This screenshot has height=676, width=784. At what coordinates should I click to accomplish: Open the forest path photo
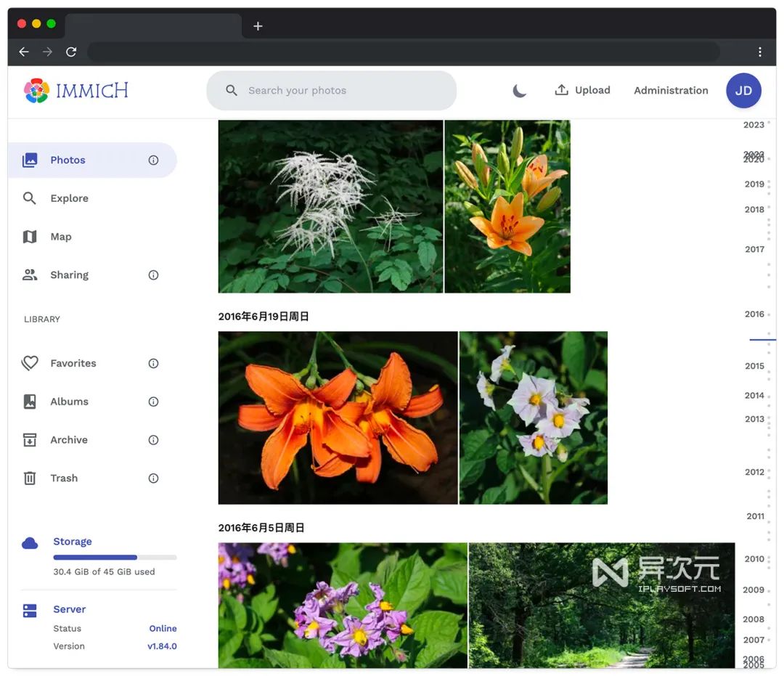[602, 606]
